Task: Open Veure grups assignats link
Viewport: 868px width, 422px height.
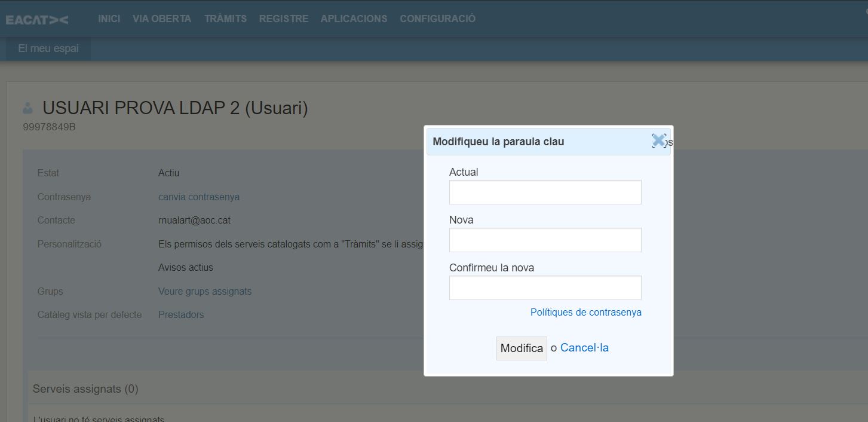Action: (x=204, y=291)
